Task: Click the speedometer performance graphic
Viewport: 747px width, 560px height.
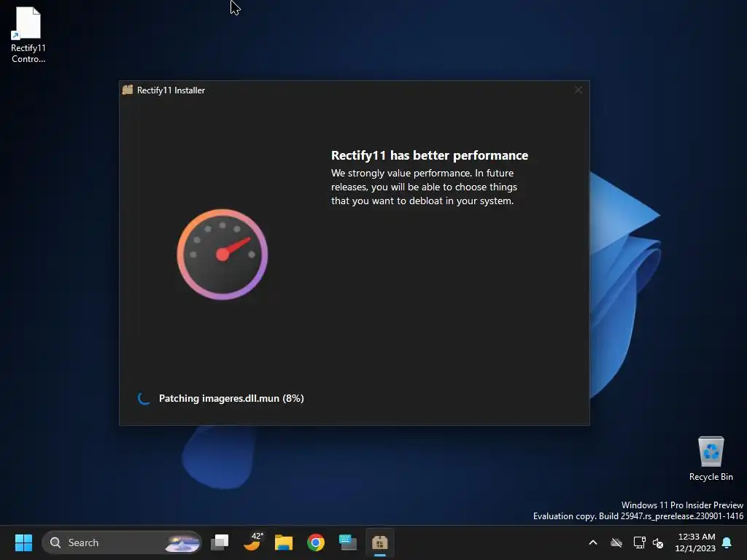Action: (x=222, y=254)
